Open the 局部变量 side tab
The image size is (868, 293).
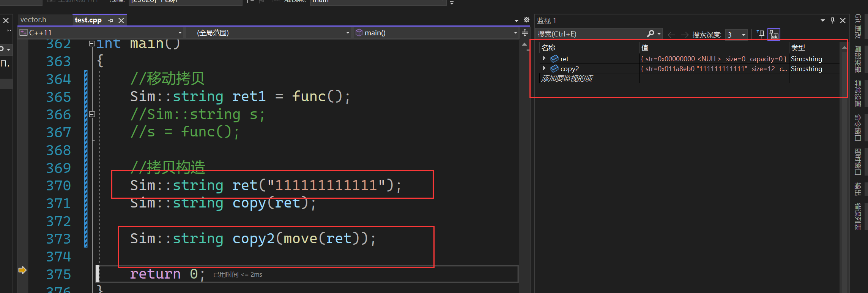point(858,59)
